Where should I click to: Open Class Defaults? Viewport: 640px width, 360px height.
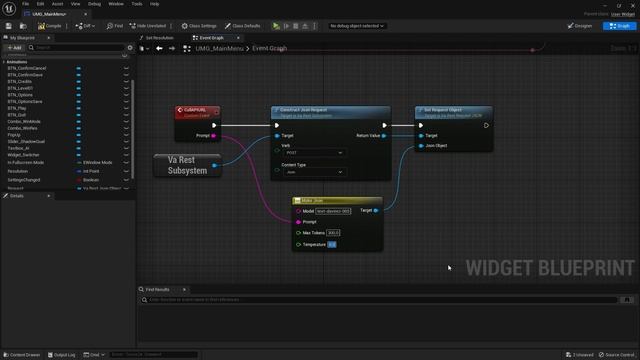click(x=242, y=26)
